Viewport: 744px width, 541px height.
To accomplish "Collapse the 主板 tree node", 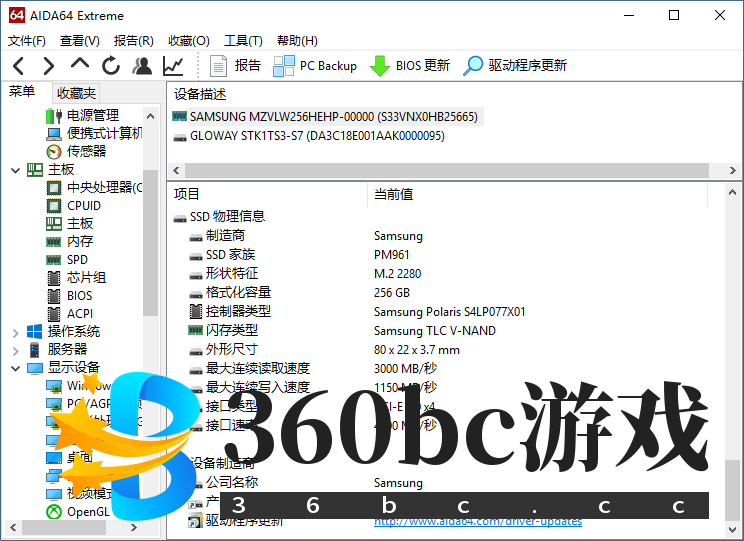I will coord(15,170).
